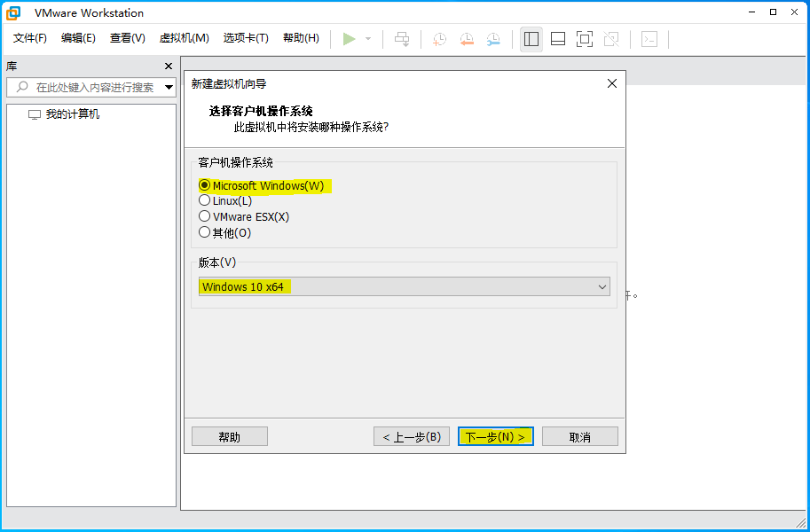
Task: Toggle the library sidebar view
Action: point(531,39)
